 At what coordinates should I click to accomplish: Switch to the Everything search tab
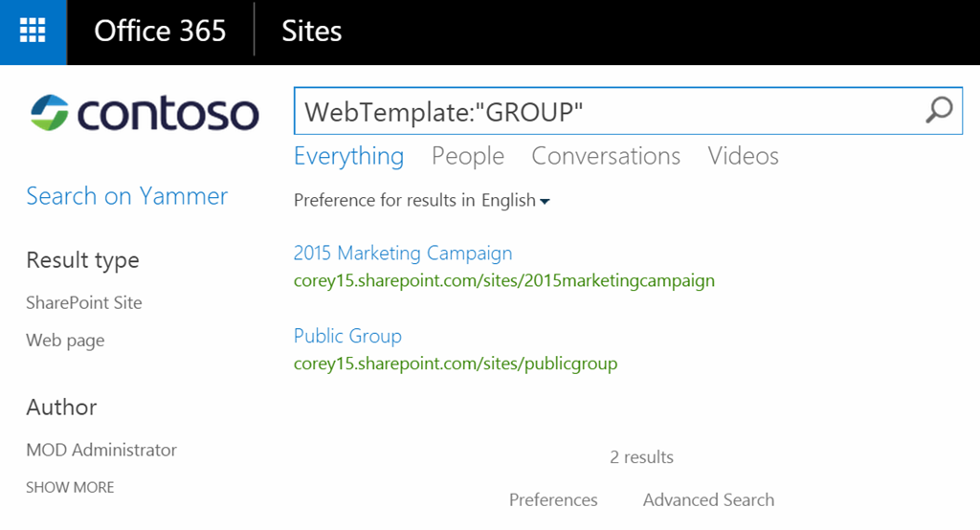(348, 156)
